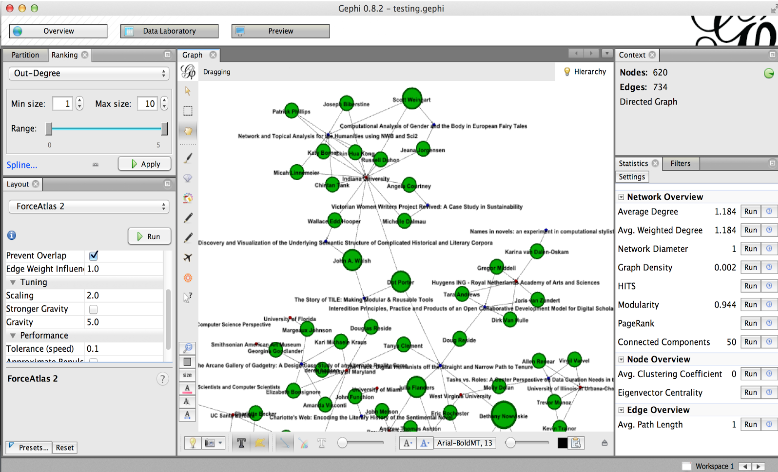The width and height of the screenshot is (778, 472).
Task: Open the report icon beside Average Degree
Action: click(x=769, y=211)
